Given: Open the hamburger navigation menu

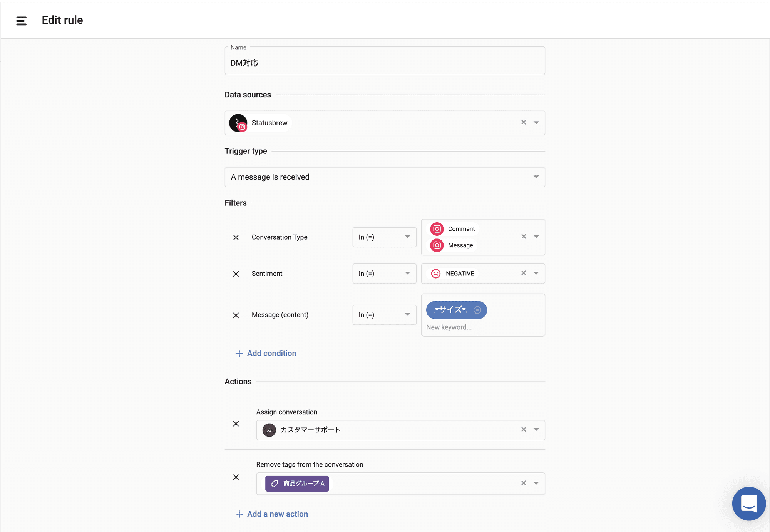Looking at the screenshot, I should 22,21.
